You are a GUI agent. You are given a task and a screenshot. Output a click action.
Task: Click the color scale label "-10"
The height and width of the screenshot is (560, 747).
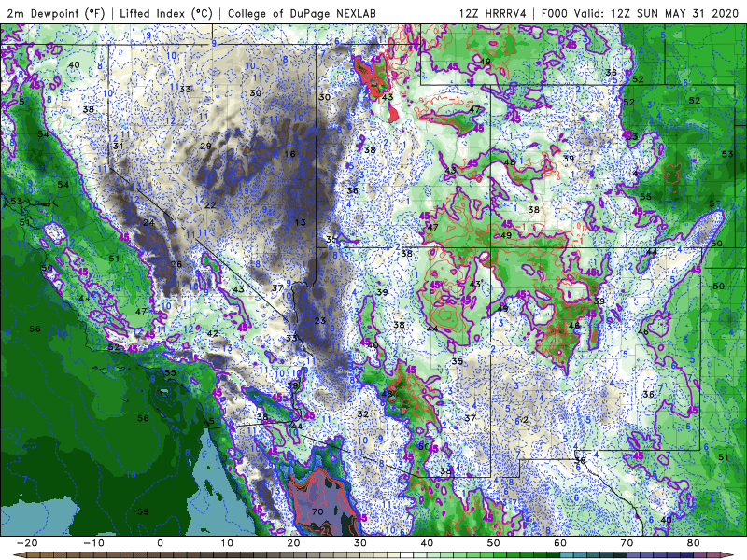pyautogui.click(x=93, y=543)
